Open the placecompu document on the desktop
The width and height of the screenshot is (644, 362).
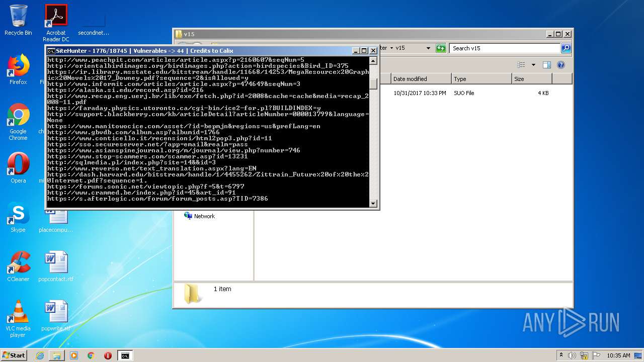click(56, 221)
